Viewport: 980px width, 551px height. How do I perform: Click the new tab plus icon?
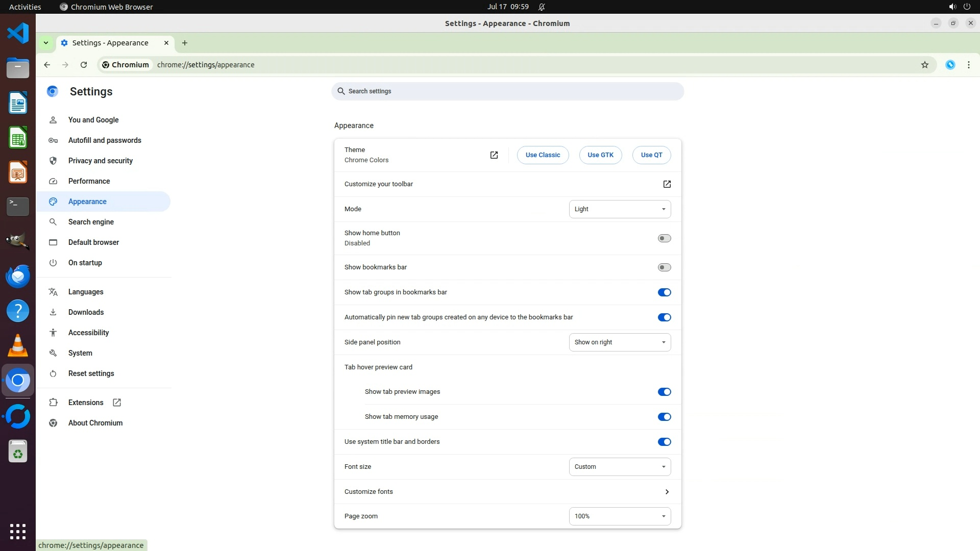(x=185, y=43)
